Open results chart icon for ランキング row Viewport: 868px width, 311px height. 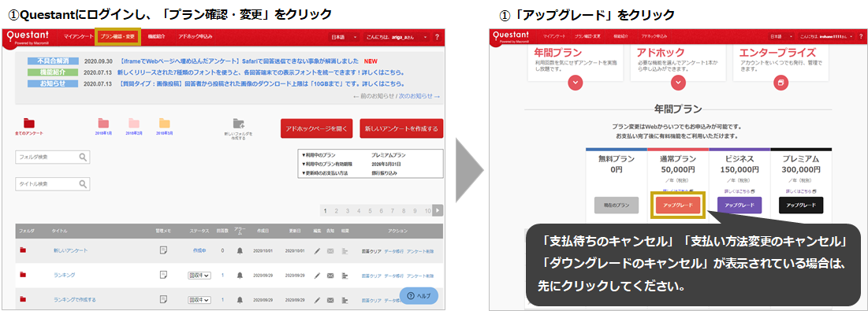point(345,275)
